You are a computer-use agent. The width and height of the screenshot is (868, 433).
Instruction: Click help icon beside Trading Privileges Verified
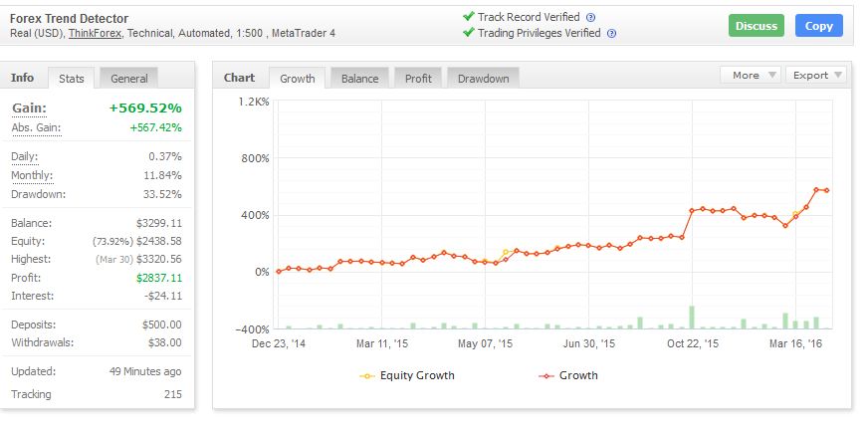(611, 33)
